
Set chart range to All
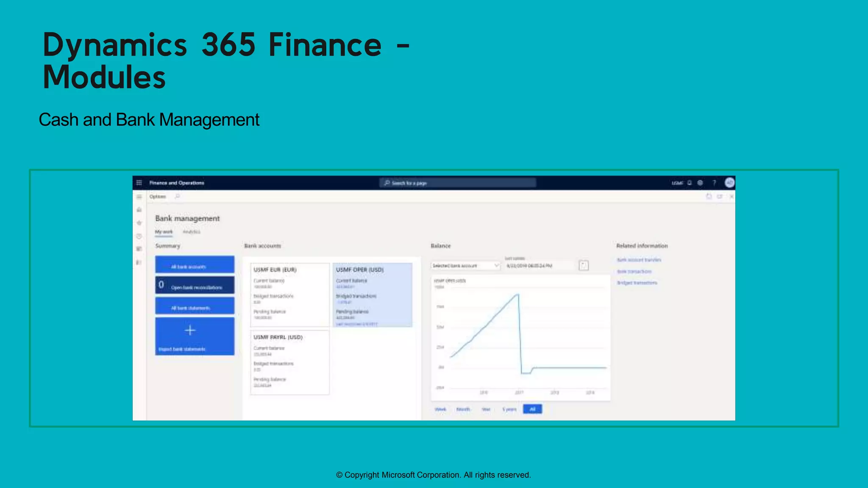[x=532, y=409]
